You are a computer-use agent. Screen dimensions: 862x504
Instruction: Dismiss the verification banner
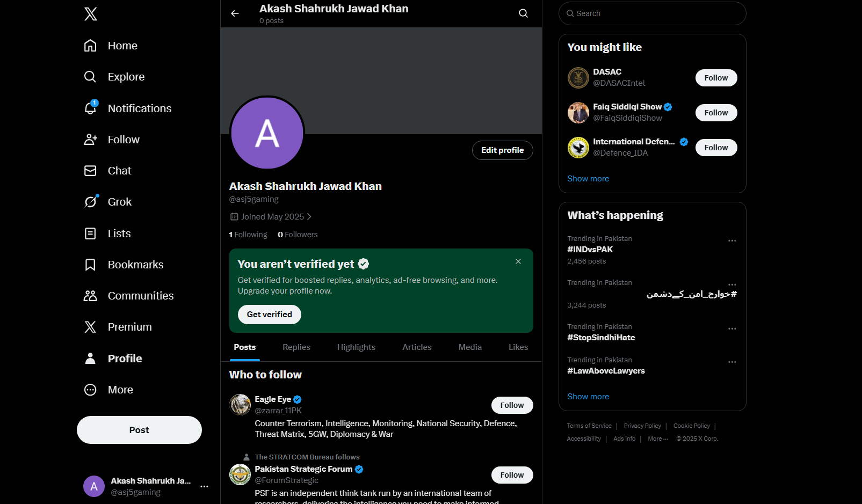(518, 261)
